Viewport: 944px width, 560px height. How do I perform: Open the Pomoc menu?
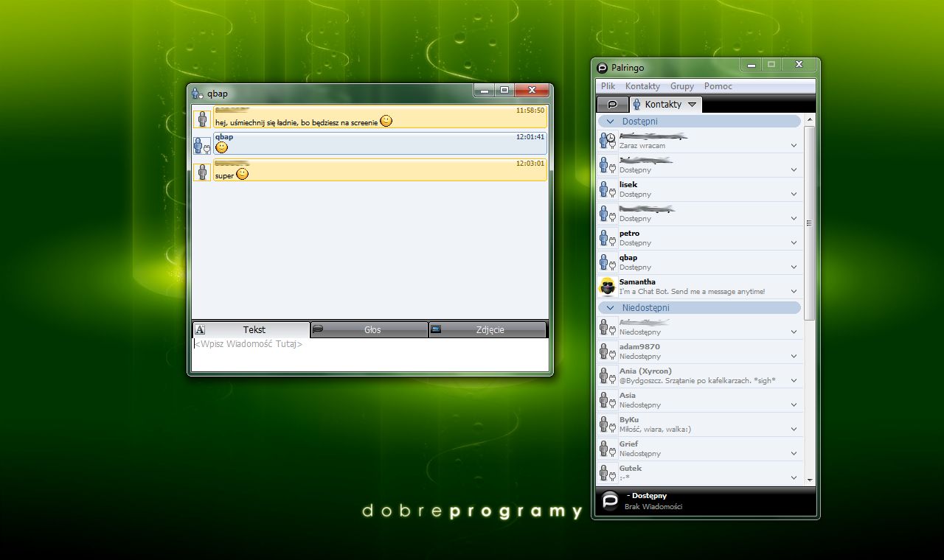pos(718,86)
